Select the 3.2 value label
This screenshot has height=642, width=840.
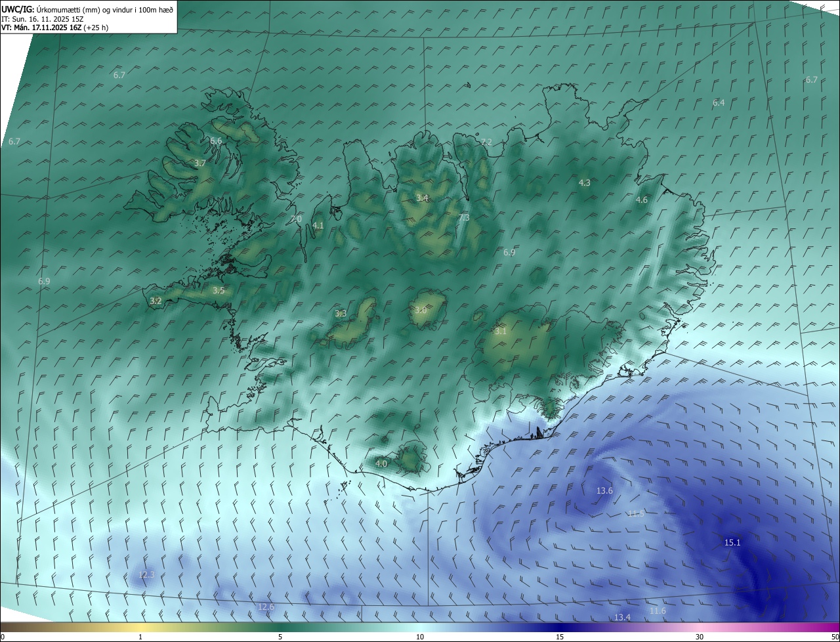pyautogui.click(x=156, y=301)
